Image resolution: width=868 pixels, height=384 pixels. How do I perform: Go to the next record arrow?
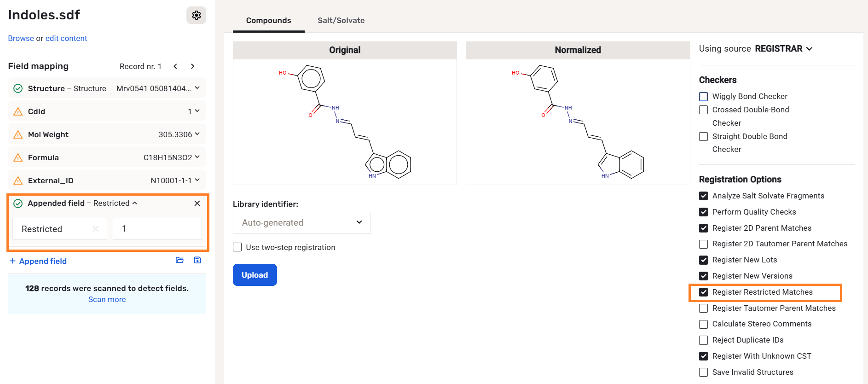[192, 66]
